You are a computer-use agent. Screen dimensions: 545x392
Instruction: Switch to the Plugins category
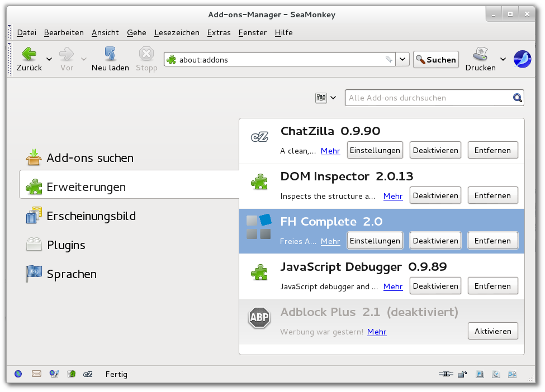click(65, 245)
